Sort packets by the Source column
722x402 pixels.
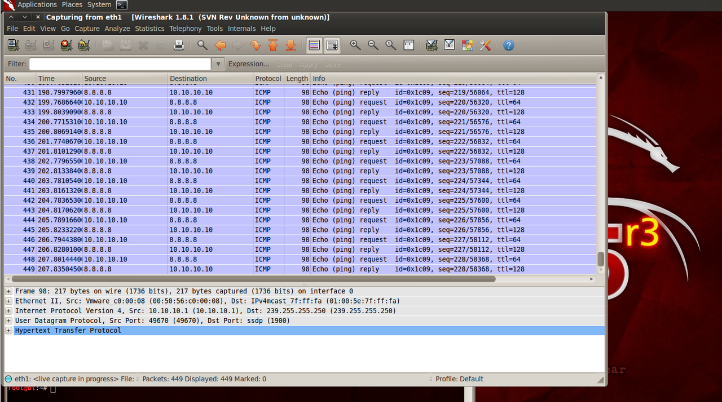point(125,79)
